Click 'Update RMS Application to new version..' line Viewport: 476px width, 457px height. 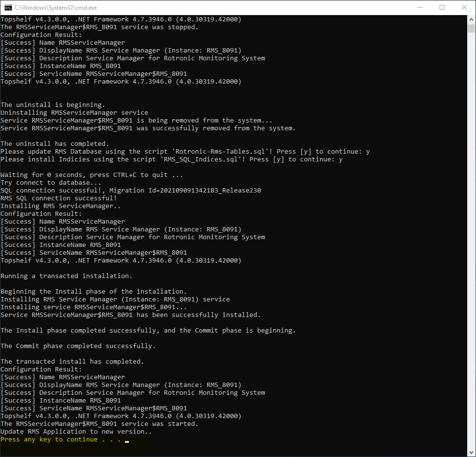tap(76, 432)
